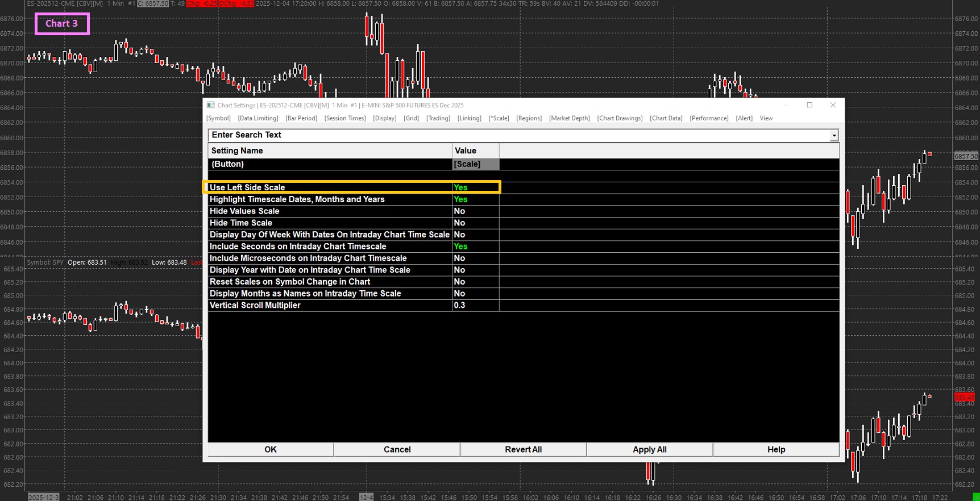Select the [Market Depth] tab

569,118
